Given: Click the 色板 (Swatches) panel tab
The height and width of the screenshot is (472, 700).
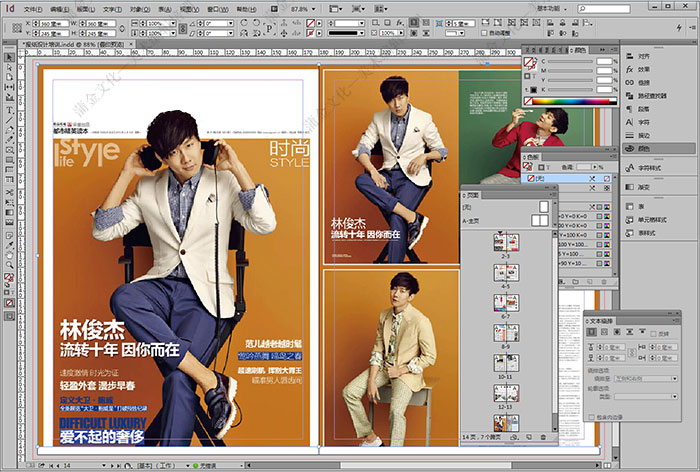Looking at the screenshot, I should click(x=531, y=157).
